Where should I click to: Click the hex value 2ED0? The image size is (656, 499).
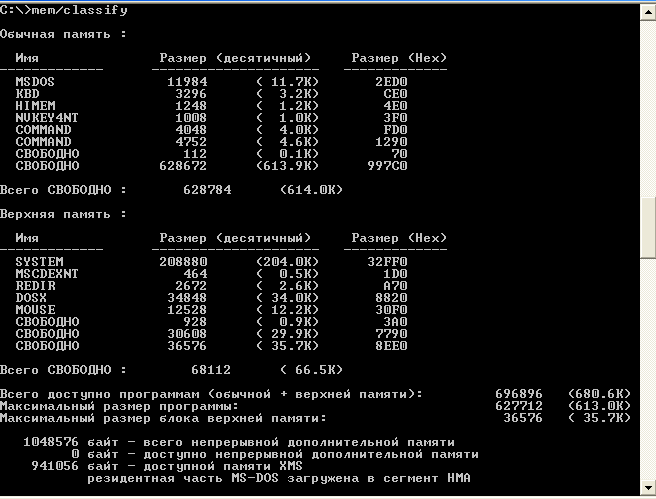point(391,82)
